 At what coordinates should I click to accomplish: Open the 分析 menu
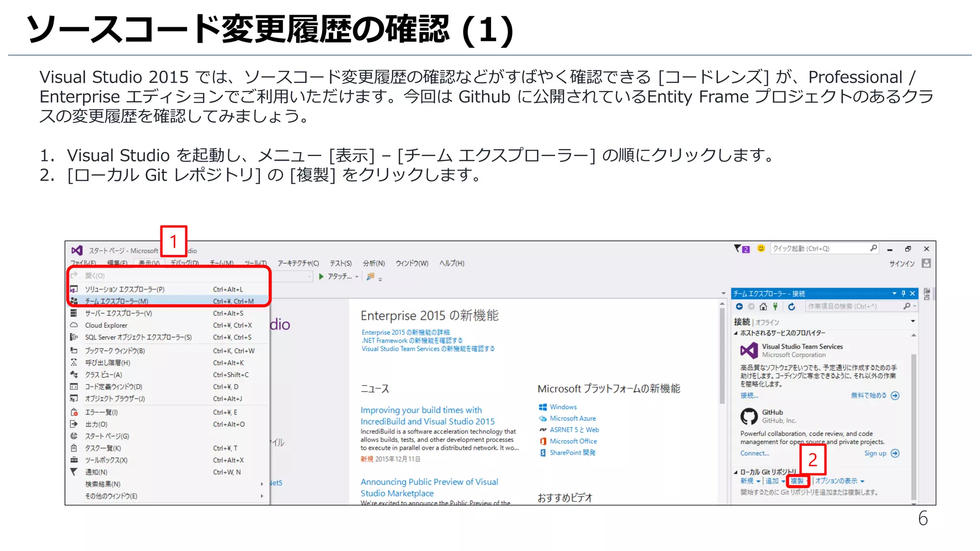point(374,264)
